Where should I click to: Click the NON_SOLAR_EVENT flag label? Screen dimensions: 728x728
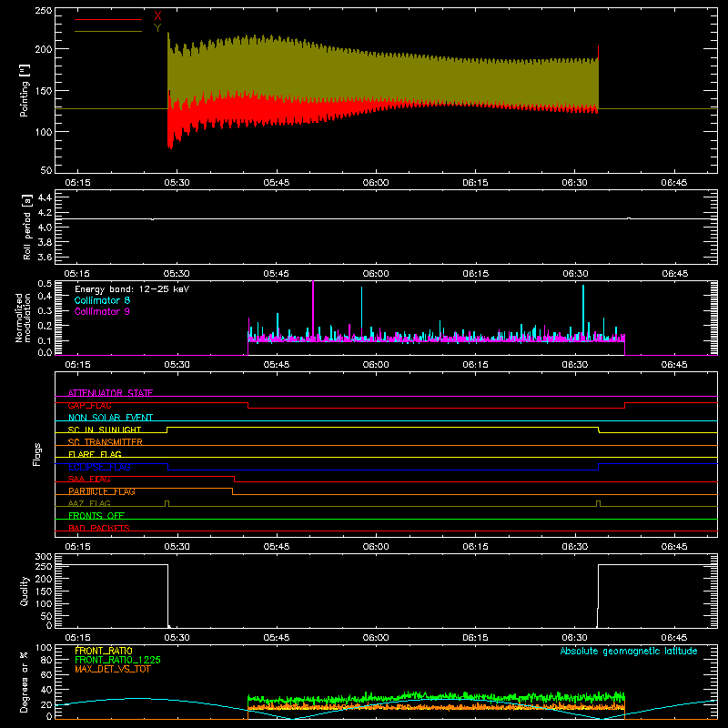coord(110,418)
